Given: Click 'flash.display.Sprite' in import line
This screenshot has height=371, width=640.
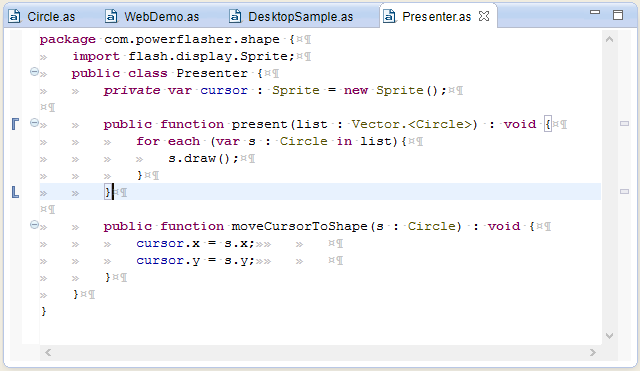Looking at the screenshot, I should click(x=208, y=56).
